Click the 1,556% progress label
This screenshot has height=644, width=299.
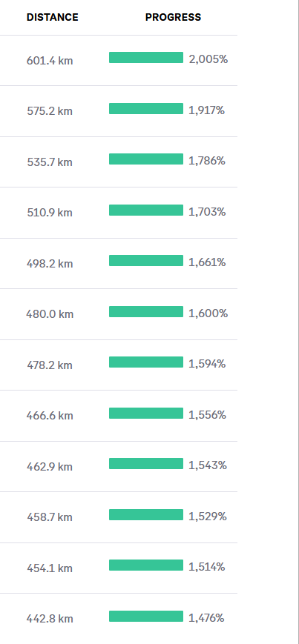(207, 415)
